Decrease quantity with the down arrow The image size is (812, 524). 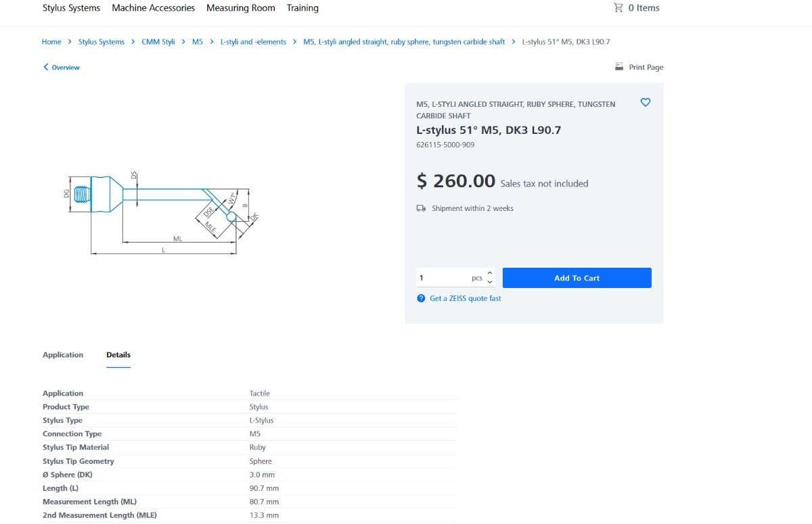(490, 282)
